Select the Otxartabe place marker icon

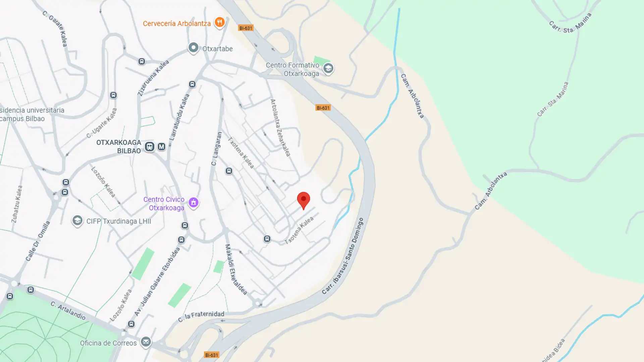(193, 48)
